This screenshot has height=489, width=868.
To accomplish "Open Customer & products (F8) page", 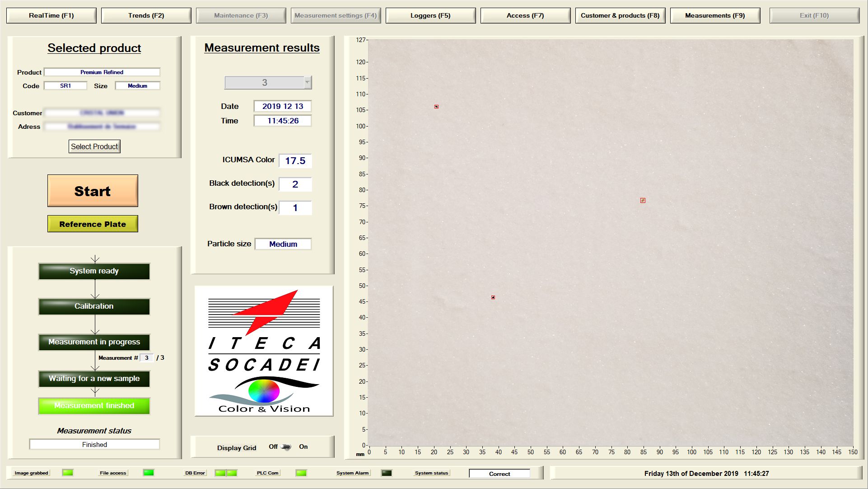I will pyautogui.click(x=620, y=15).
